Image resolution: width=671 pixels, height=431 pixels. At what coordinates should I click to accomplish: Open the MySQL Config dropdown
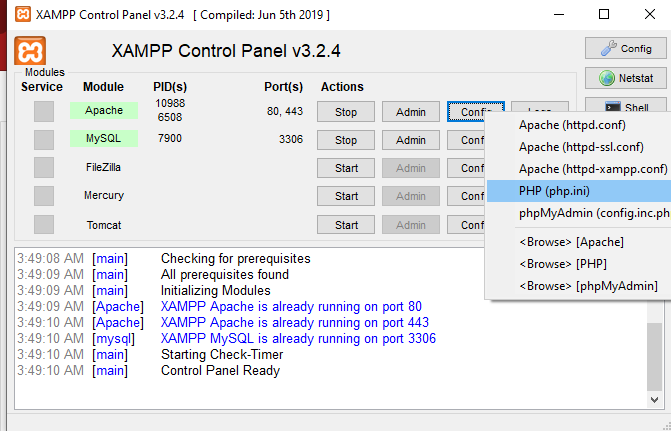pyautogui.click(x=466, y=140)
